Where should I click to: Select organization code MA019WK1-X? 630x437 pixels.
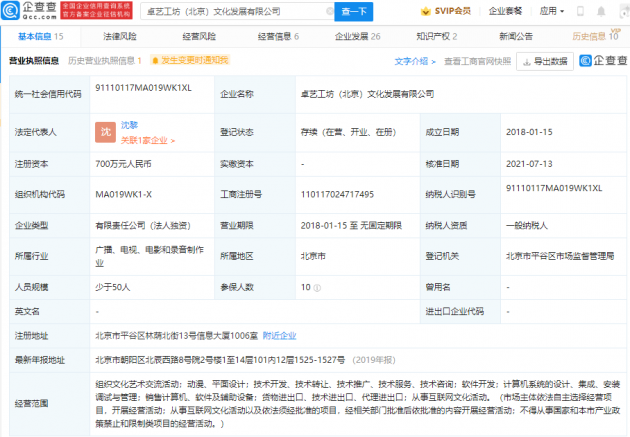point(123,194)
